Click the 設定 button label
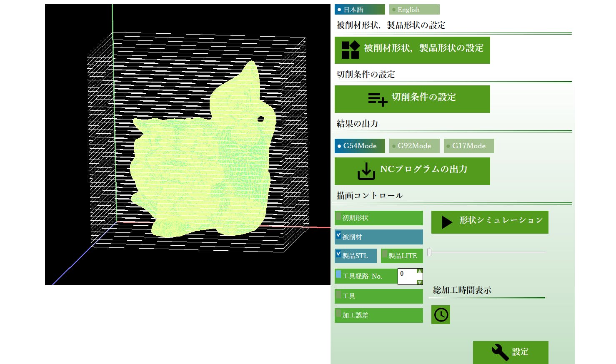Screen dimensions: 616x364 point(520,352)
